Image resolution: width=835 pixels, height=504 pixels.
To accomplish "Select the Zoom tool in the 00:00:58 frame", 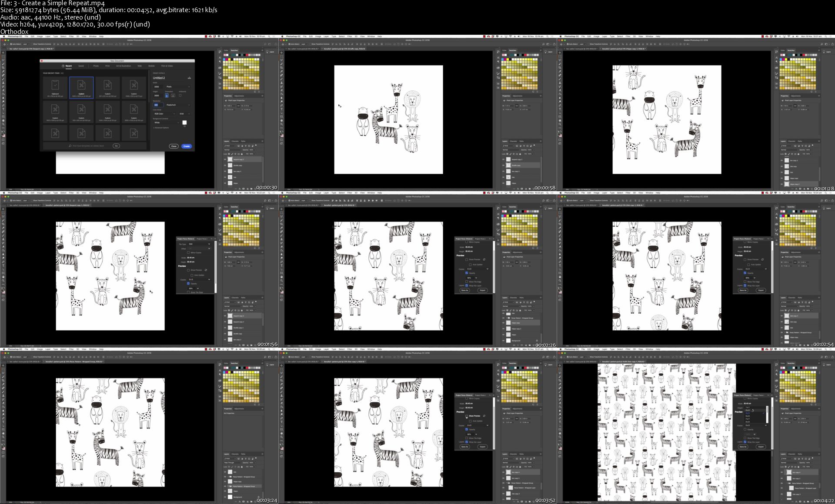I will 281,124.
